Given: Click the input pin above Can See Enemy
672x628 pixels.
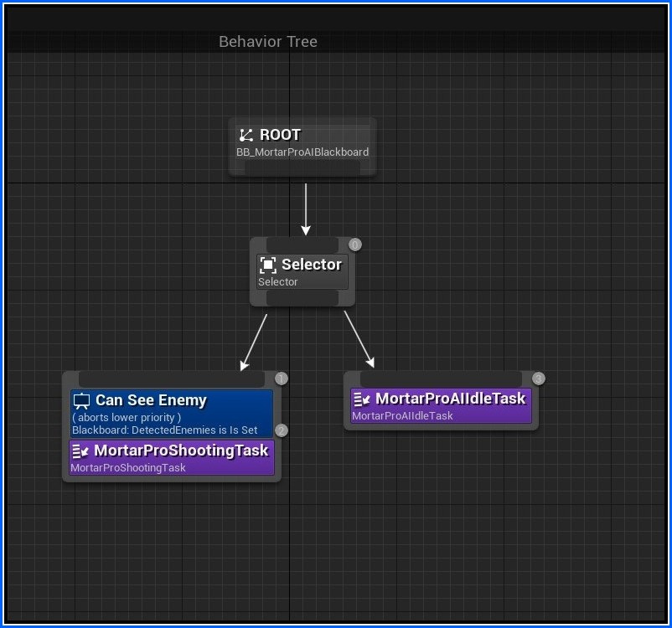Looking at the screenshot, I should point(172,379).
